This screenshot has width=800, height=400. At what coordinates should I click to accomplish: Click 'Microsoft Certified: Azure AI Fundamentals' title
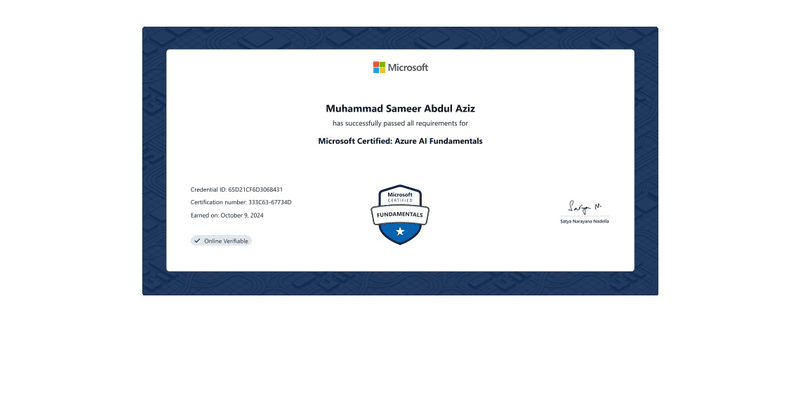click(x=400, y=141)
